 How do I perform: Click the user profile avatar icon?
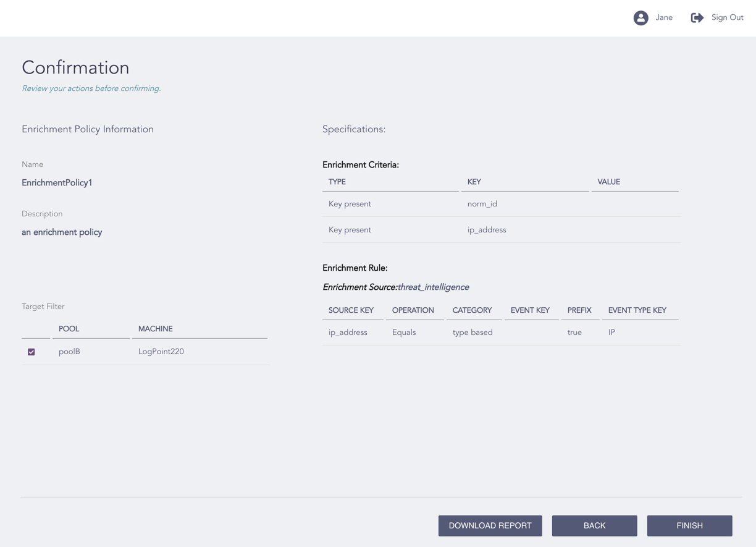point(640,18)
